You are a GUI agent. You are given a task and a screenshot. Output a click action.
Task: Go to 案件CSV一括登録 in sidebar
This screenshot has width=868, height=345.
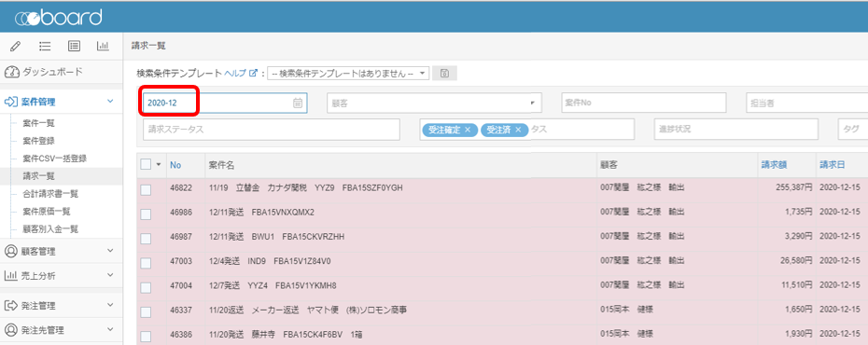54,159
